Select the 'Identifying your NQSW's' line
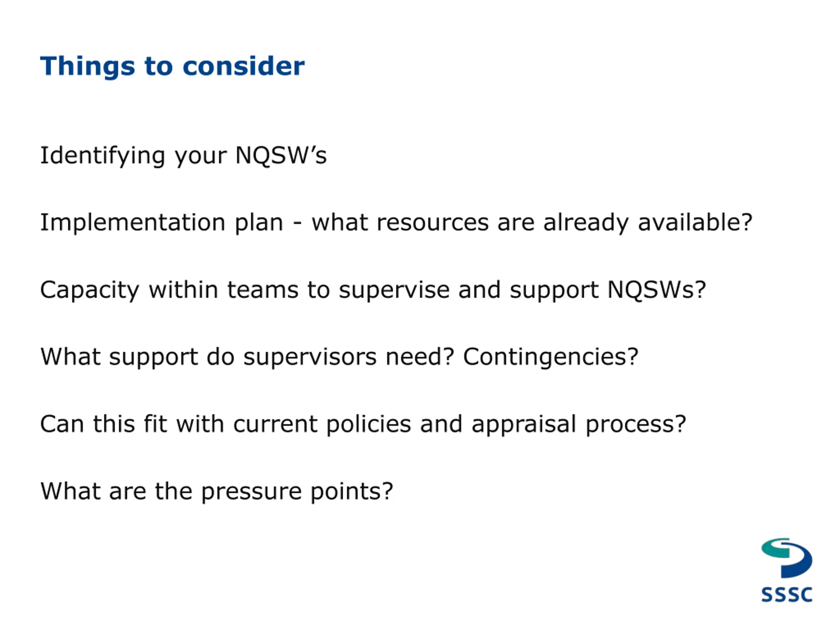Image resolution: width=840 pixels, height=630 pixels. (x=183, y=156)
